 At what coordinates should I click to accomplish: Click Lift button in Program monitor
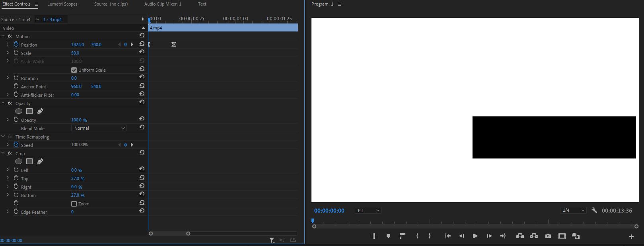pyautogui.click(x=520, y=236)
